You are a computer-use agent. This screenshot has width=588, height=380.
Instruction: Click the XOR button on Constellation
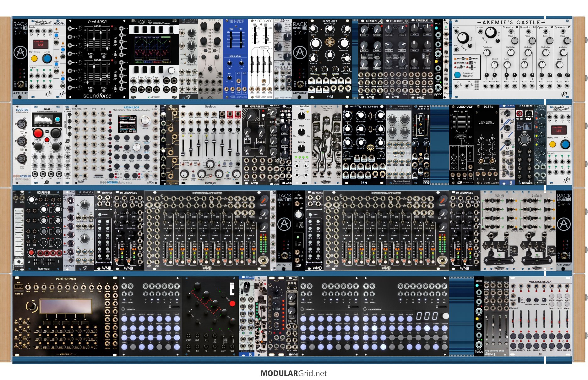pyautogui.click(x=383, y=328)
